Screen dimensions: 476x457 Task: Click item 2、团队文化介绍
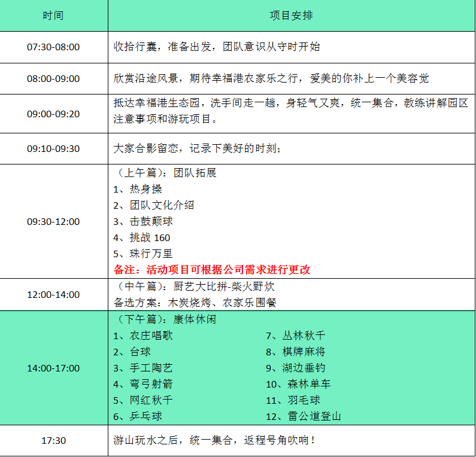click(x=154, y=205)
